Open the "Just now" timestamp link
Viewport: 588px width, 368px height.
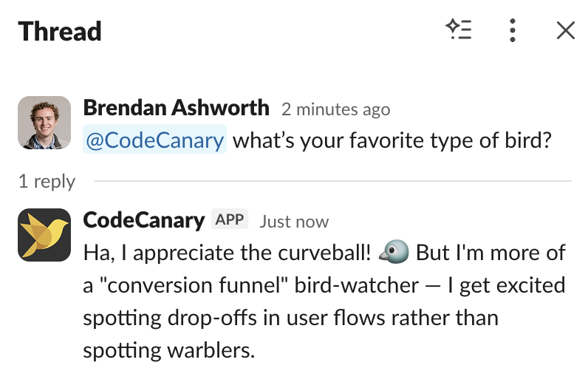[x=294, y=222]
